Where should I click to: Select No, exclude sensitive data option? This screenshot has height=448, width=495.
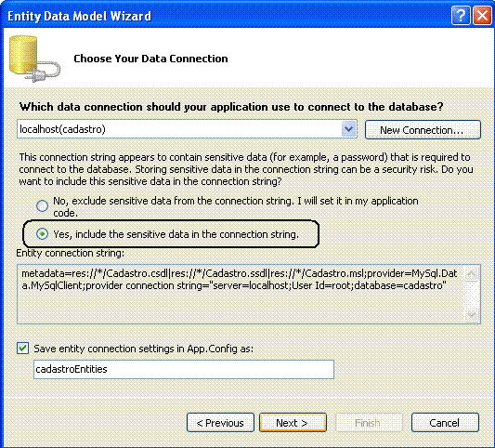click(43, 206)
